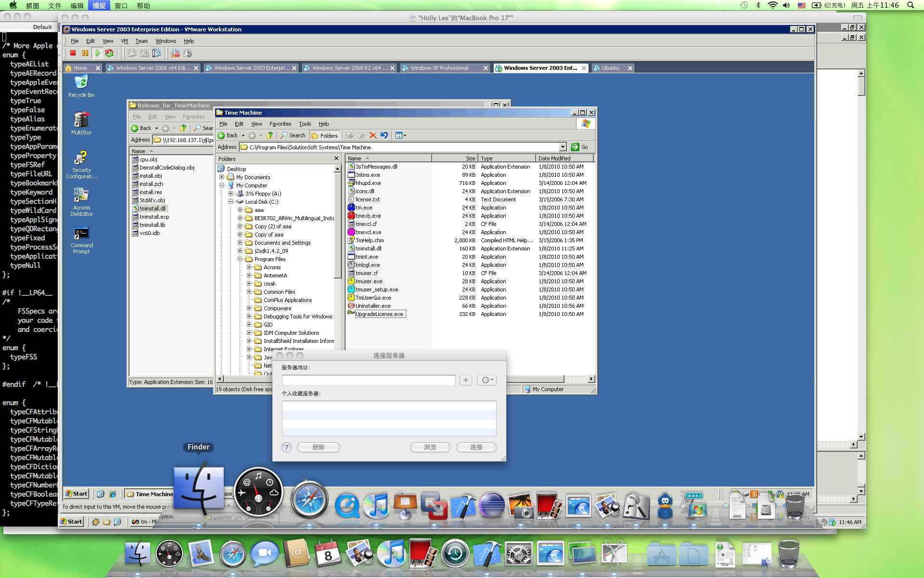Image resolution: width=924 pixels, height=578 pixels.
Task: Click the Spotlight magnifier in the Mac menu bar
Action: click(911, 5)
